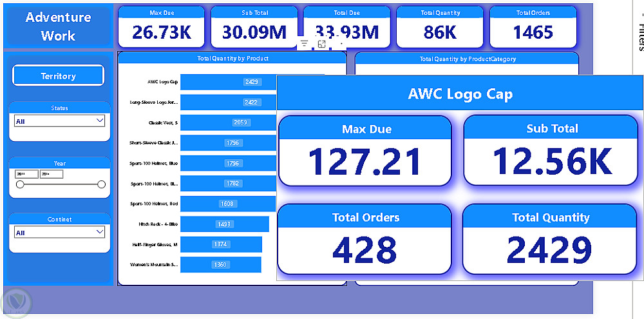Click the Classic Vest, S bar

coord(229,122)
